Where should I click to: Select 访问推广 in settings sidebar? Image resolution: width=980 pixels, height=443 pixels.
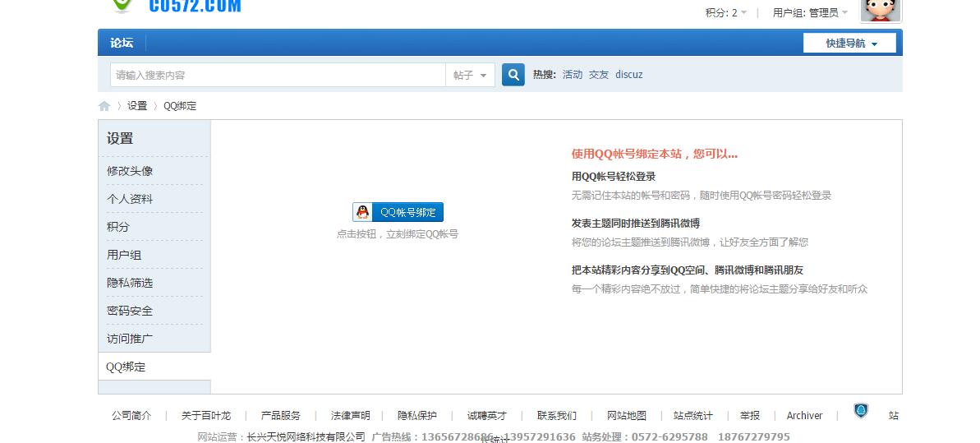pos(130,339)
